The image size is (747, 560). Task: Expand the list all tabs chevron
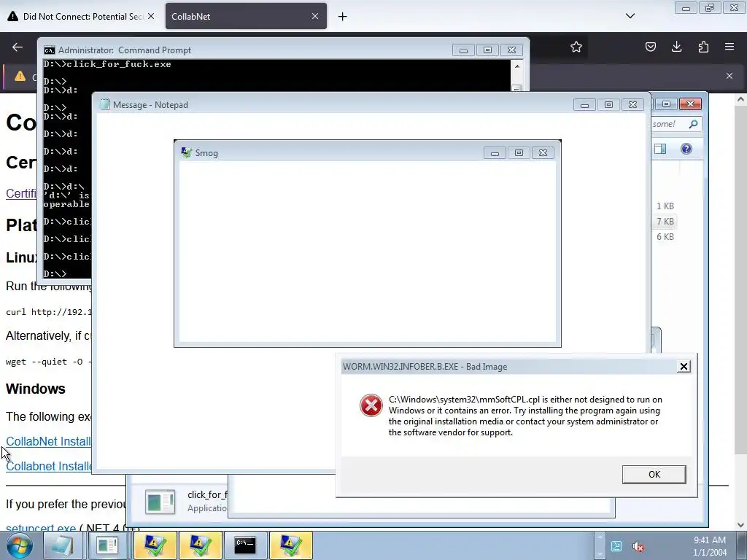click(x=630, y=16)
